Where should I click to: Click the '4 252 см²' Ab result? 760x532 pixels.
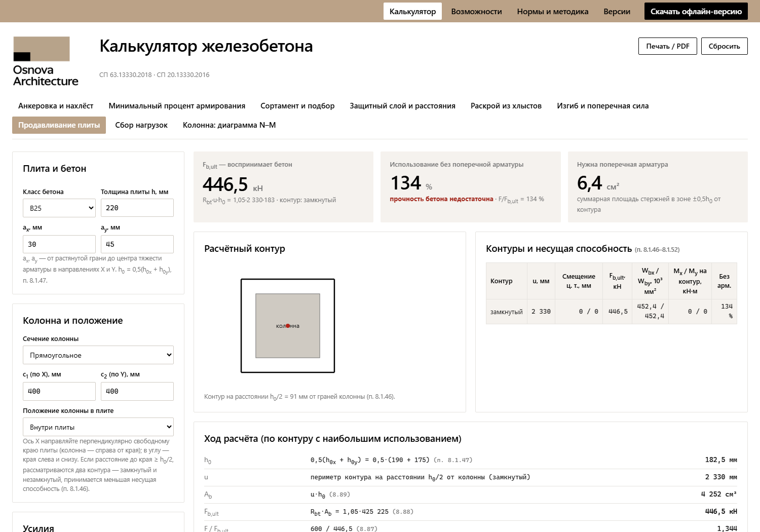[719, 495]
